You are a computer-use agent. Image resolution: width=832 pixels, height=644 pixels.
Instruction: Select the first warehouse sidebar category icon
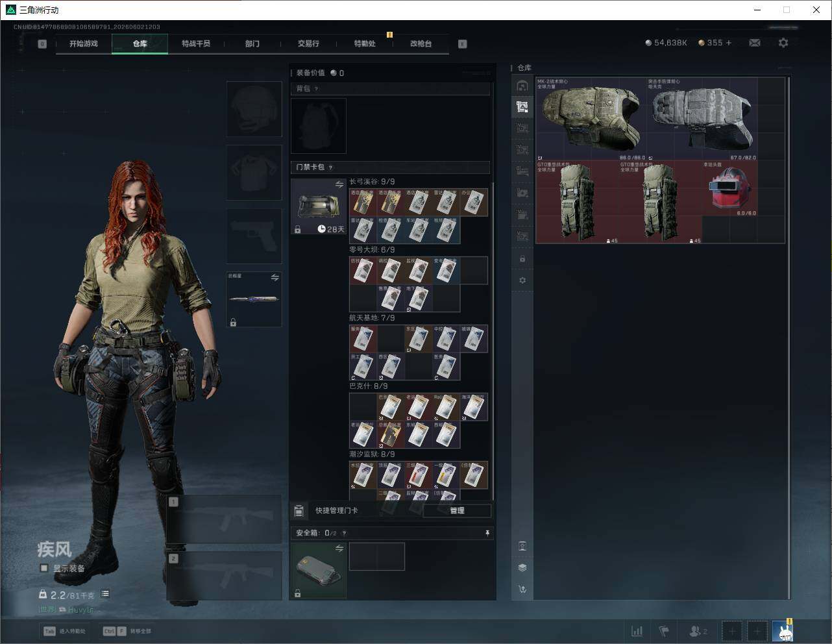pos(522,86)
